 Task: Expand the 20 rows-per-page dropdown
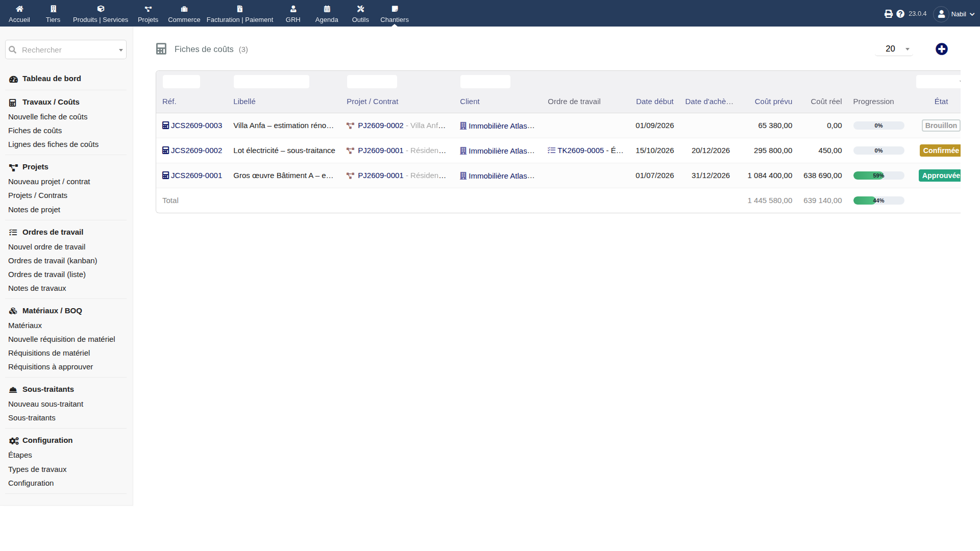coord(894,49)
